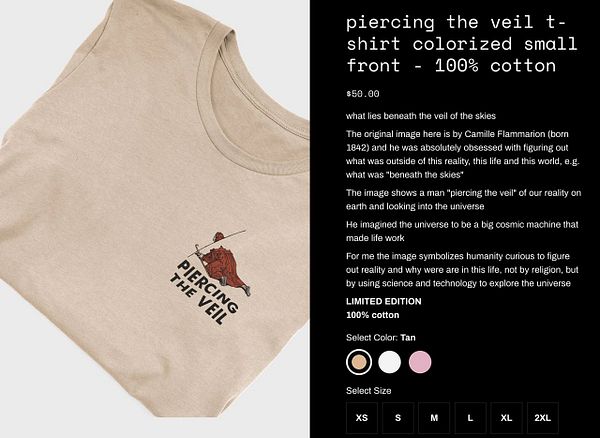
Task: Pick the pink color swatch
Action: click(x=420, y=362)
